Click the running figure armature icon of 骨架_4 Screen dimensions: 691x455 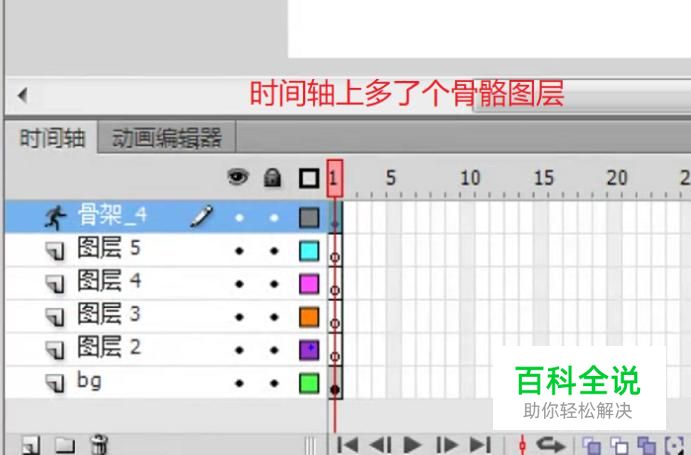[55, 217]
